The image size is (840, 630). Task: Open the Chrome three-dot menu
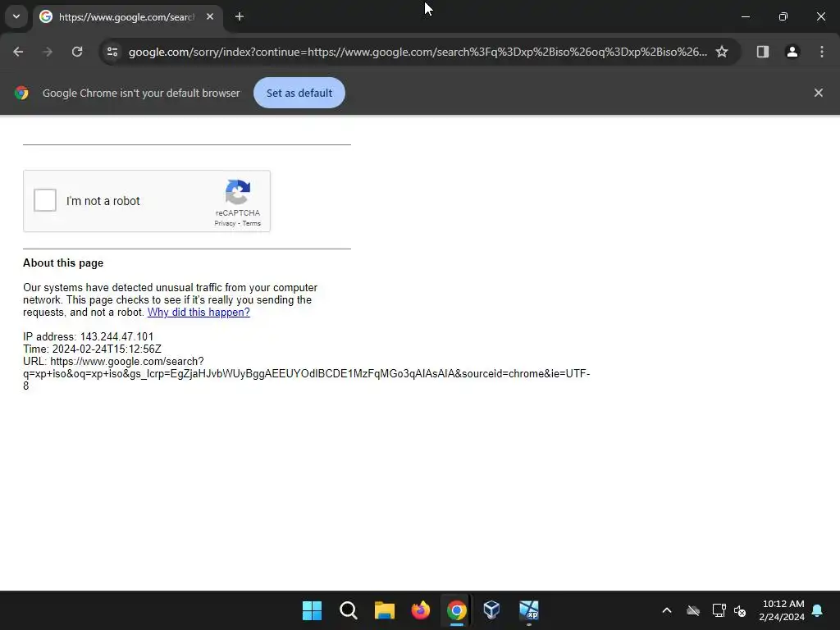822,52
